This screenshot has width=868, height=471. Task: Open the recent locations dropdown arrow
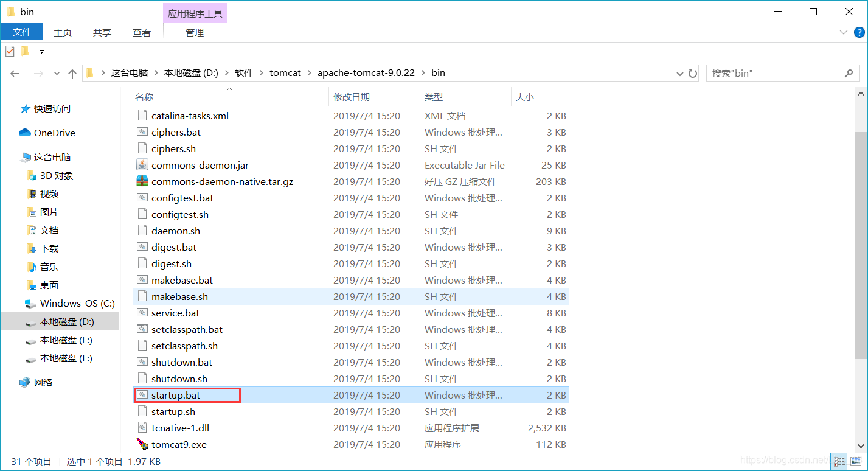(57, 73)
